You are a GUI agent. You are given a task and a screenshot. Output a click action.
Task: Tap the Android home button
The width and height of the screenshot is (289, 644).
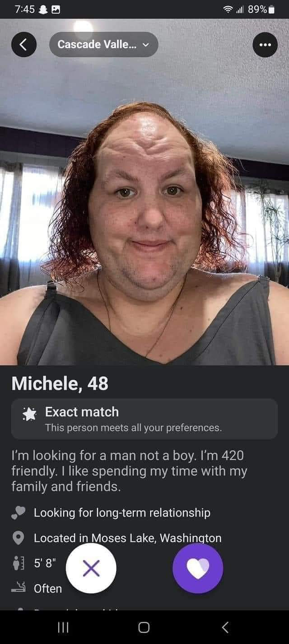point(144,627)
